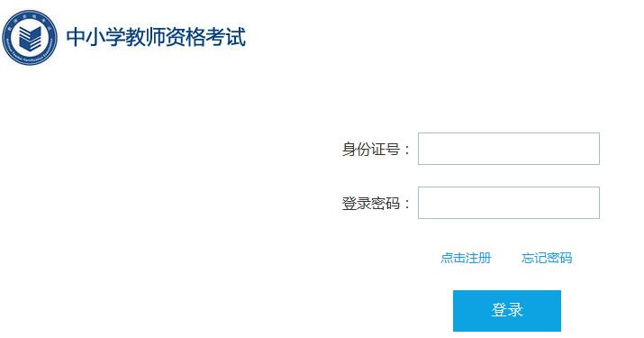Submit the login form with 登录

point(507,310)
